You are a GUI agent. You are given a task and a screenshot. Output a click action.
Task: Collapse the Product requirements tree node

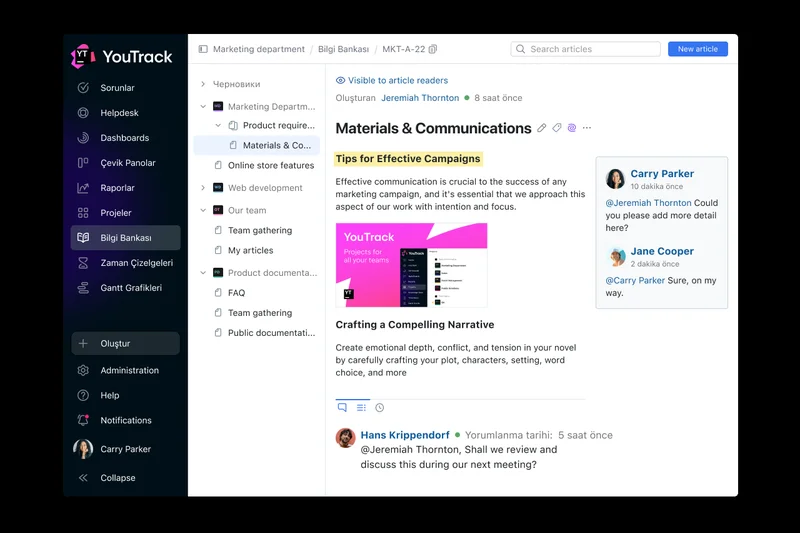pos(218,125)
